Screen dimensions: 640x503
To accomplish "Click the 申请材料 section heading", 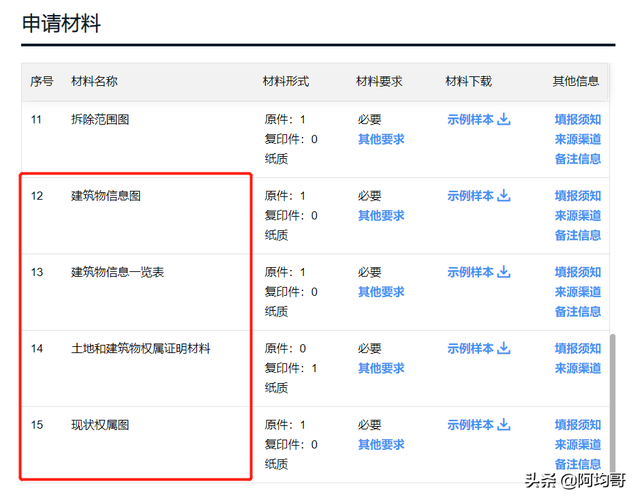I will [x=61, y=23].
